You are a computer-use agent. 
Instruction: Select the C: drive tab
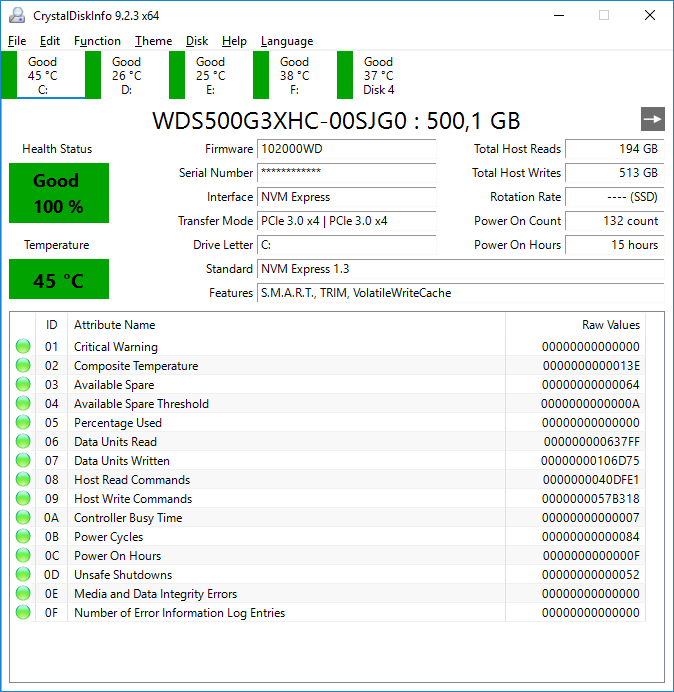[x=43, y=75]
